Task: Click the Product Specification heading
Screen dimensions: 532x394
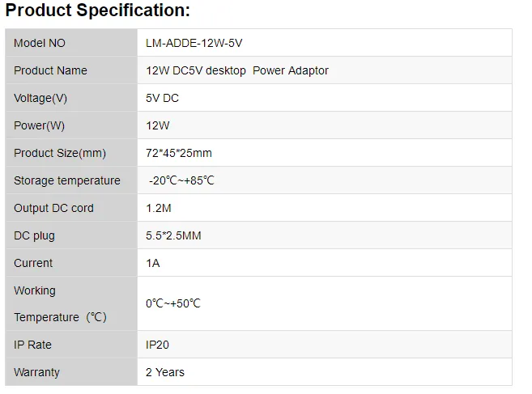Action: pyautogui.click(x=98, y=11)
